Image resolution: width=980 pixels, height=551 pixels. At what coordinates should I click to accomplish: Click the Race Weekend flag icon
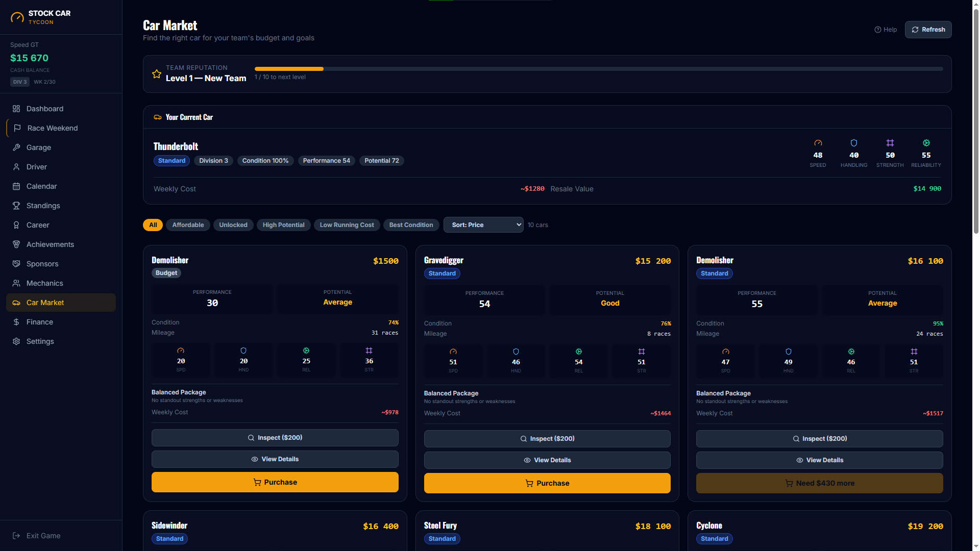click(x=17, y=128)
